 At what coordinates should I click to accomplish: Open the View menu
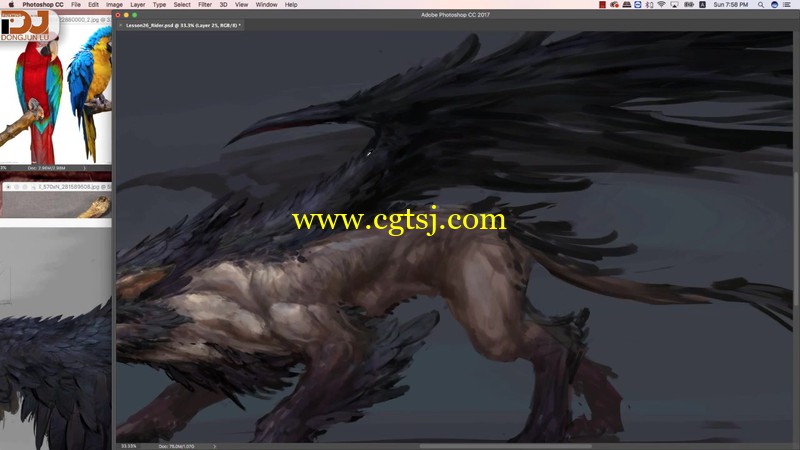[241, 5]
